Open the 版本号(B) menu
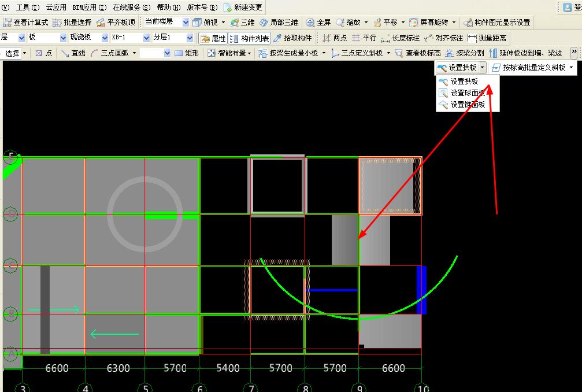The image size is (582, 392). [x=202, y=7]
